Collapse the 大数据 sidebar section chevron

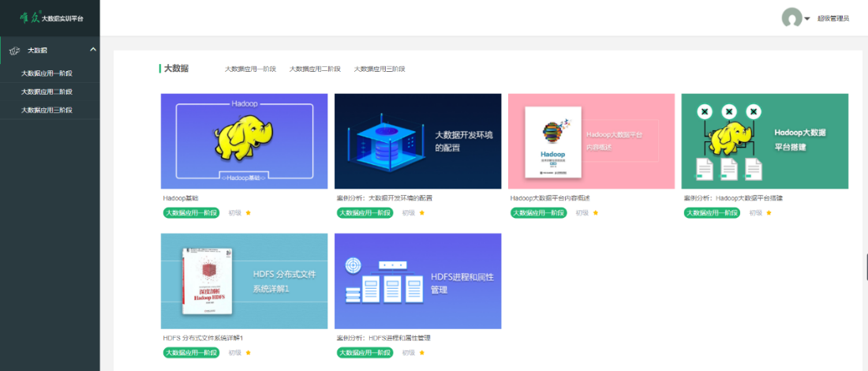coord(93,50)
